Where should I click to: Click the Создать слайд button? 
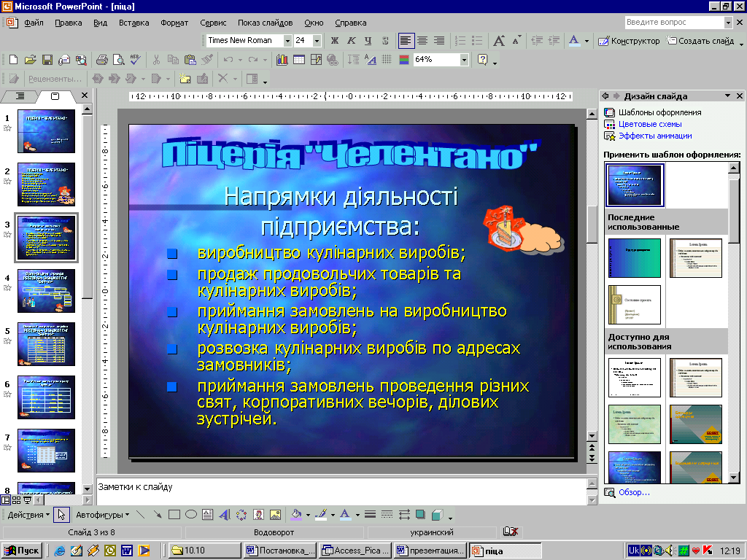(700, 41)
